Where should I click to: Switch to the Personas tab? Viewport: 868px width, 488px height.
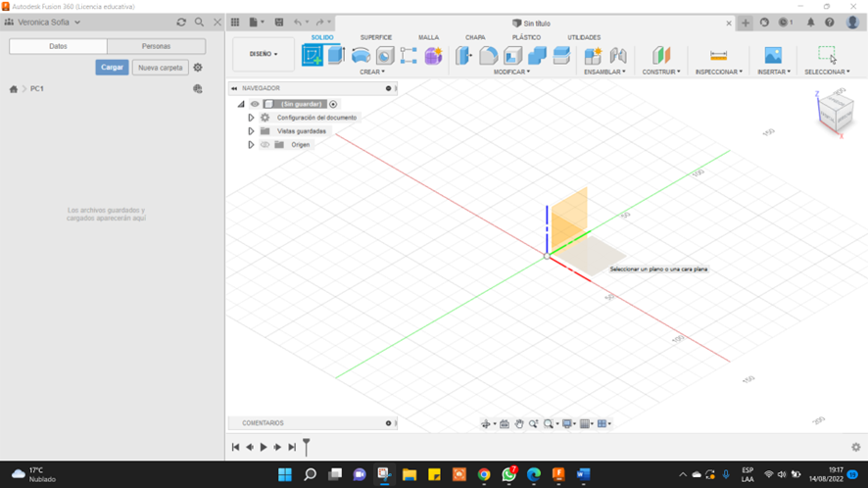point(156,46)
